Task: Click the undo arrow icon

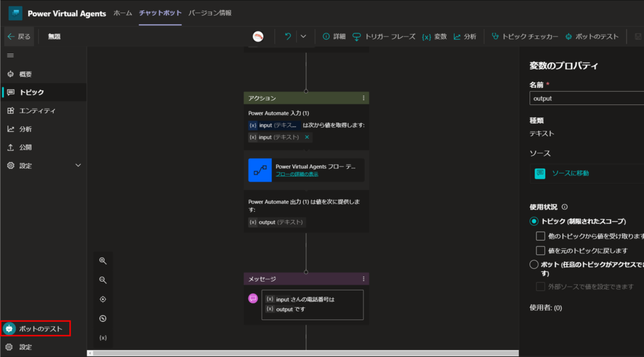Action: click(x=288, y=36)
